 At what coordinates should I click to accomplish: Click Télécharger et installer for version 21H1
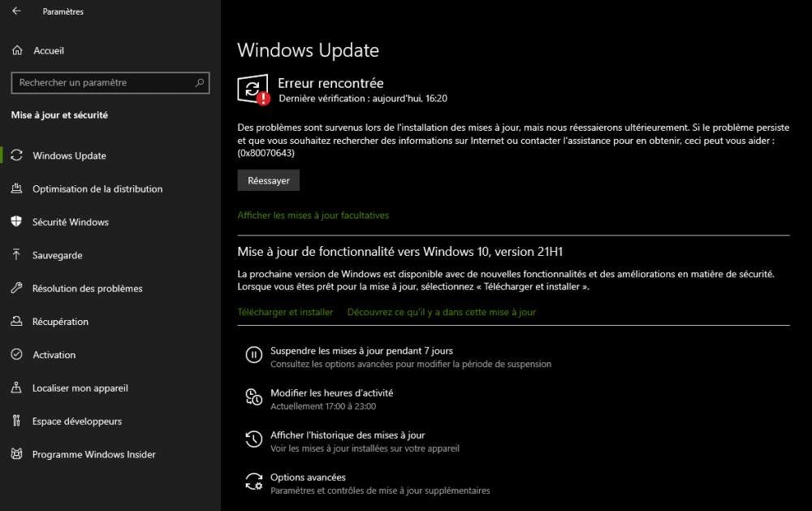[283, 312]
